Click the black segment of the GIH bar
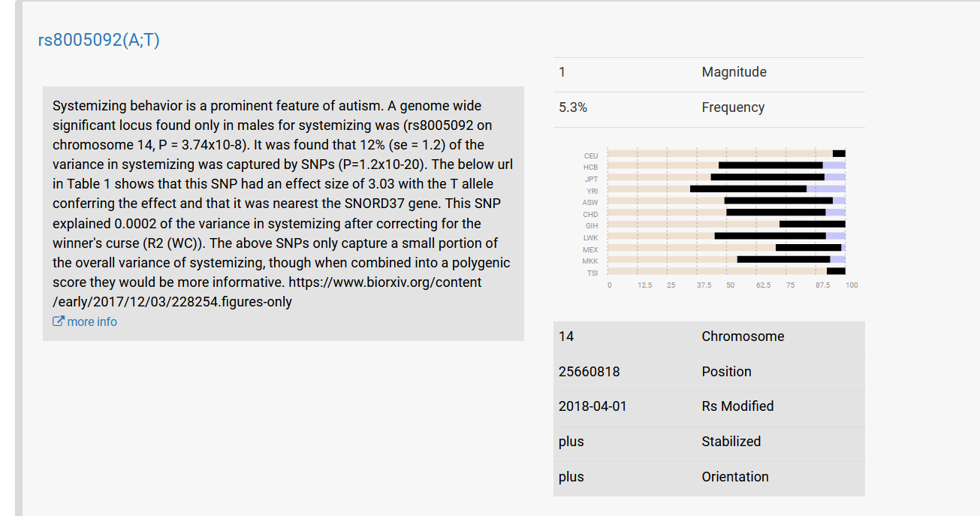Viewport: 980px width, 516px height. pos(812,224)
